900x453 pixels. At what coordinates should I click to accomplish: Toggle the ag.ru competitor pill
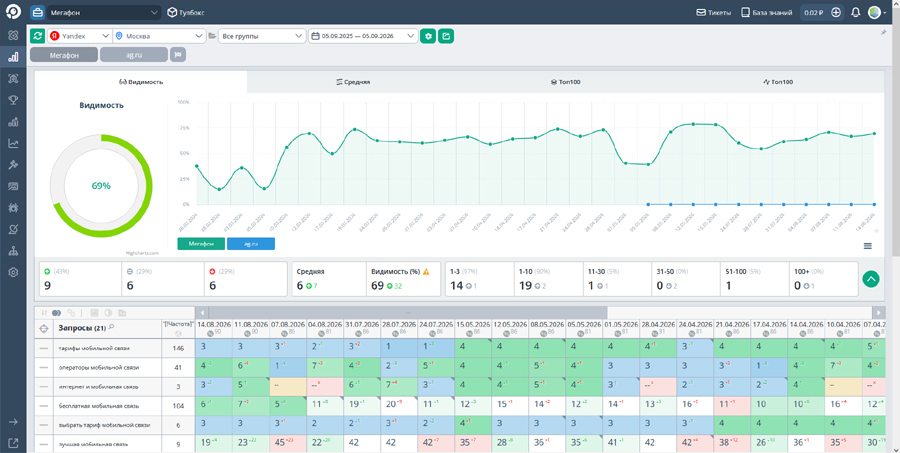pyautogui.click(x=134, y=55)
